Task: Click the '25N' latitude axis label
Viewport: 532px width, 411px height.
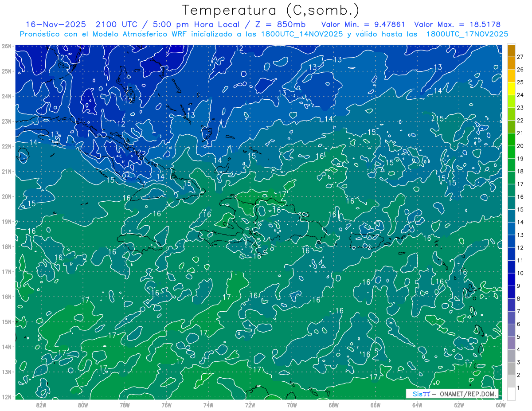Action: pyautogui.click(x=6, y=71)
